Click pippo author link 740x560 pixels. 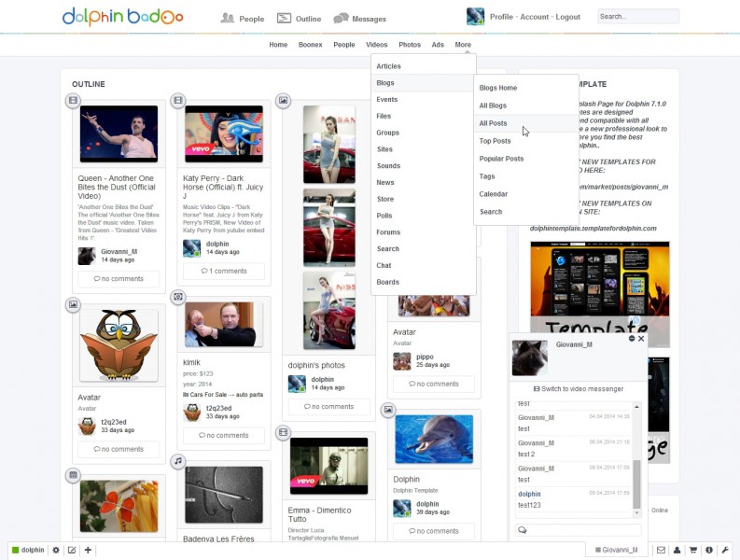click(425, 357)
